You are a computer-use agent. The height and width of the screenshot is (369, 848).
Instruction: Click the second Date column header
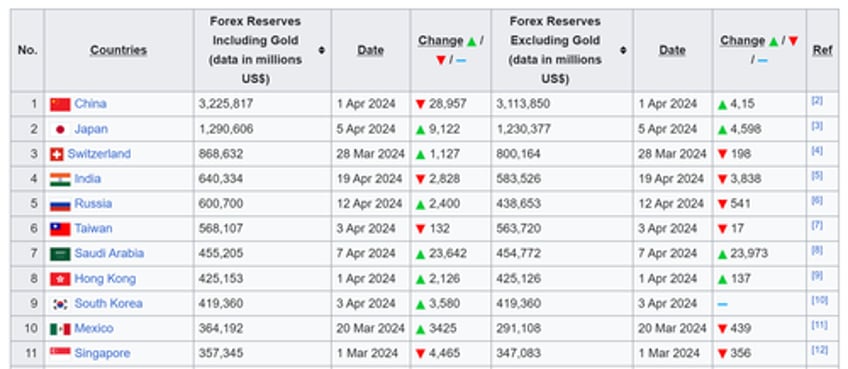672,50
